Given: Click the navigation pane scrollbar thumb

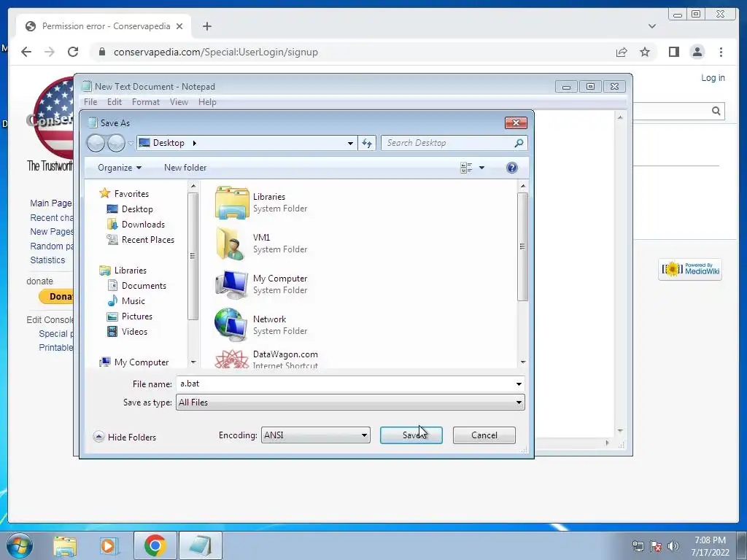Looking at the screenshot, I should [x=193, y=256].
